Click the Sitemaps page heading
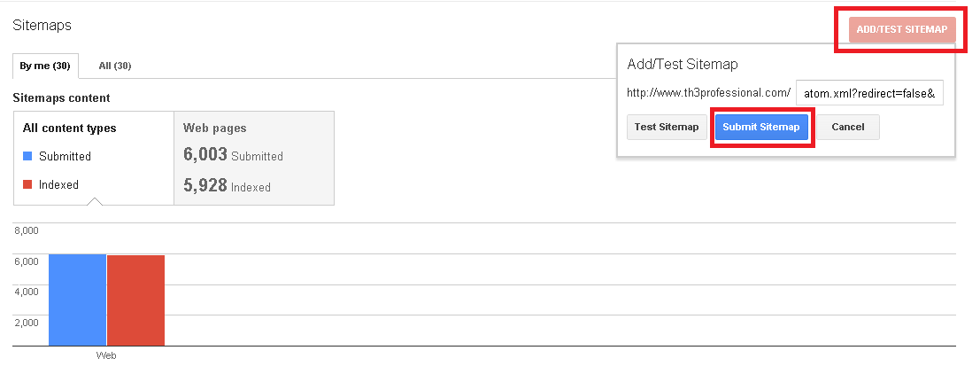Image resolution: width=980 pixels, height=366 pixels. click(42, 25)
